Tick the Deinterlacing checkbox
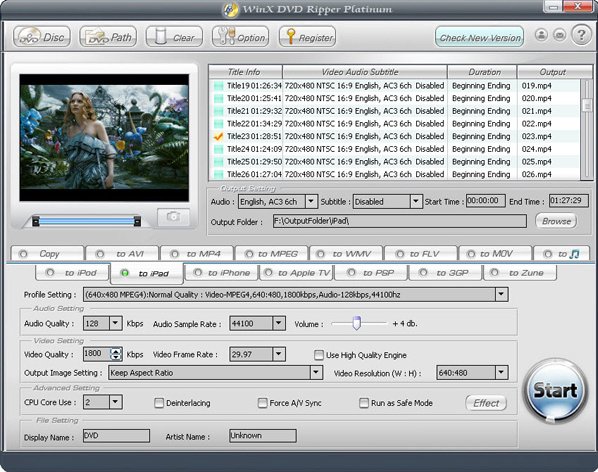 159,403
